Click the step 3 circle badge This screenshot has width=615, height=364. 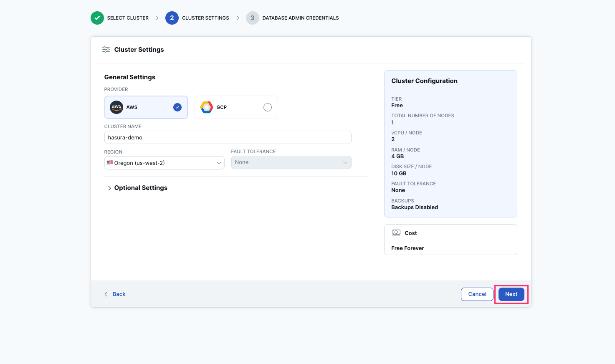point(252,18)
